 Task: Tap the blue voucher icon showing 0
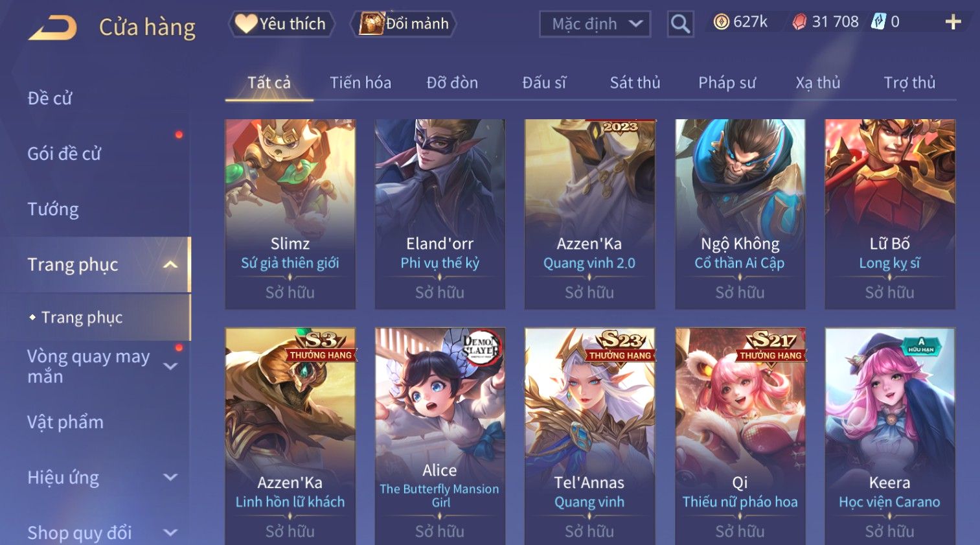tap(878, 22)
